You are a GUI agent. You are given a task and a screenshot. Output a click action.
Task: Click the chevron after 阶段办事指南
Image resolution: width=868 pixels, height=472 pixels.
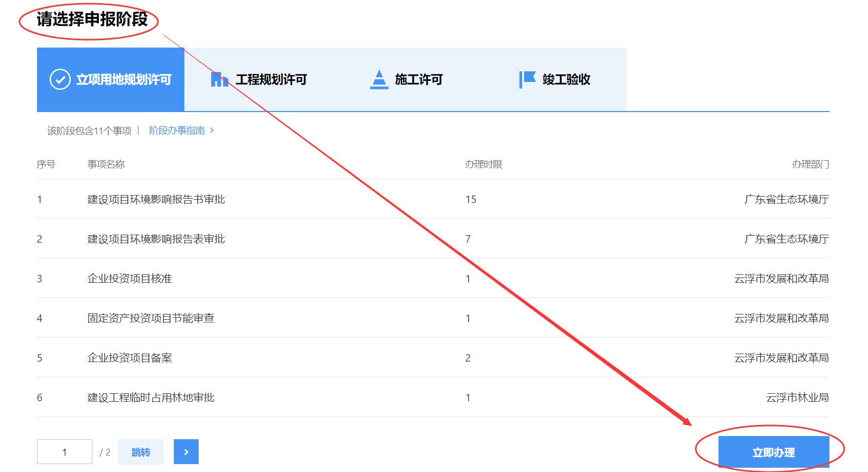coord(212,131)
